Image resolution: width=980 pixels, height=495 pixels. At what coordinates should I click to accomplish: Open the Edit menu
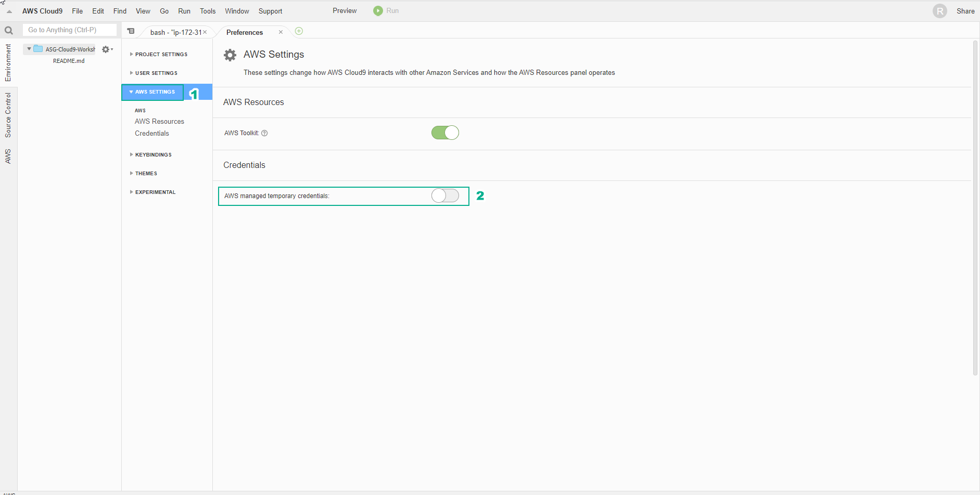point(98,11)
